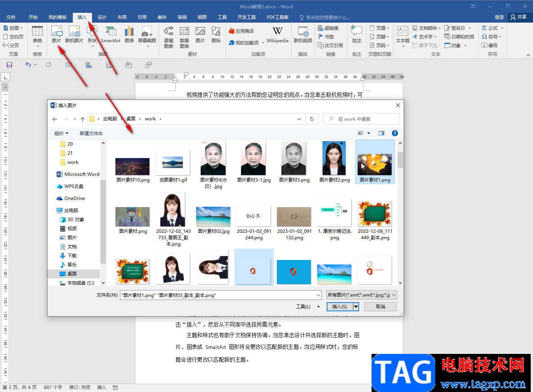Click the Sign in link
The height and width of the screenshot is (392, 533).
pos(499,17)
